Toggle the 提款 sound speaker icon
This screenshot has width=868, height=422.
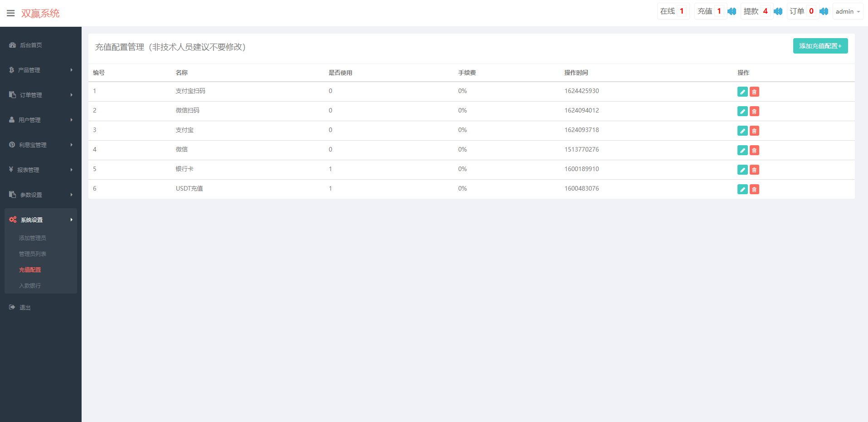778,11
